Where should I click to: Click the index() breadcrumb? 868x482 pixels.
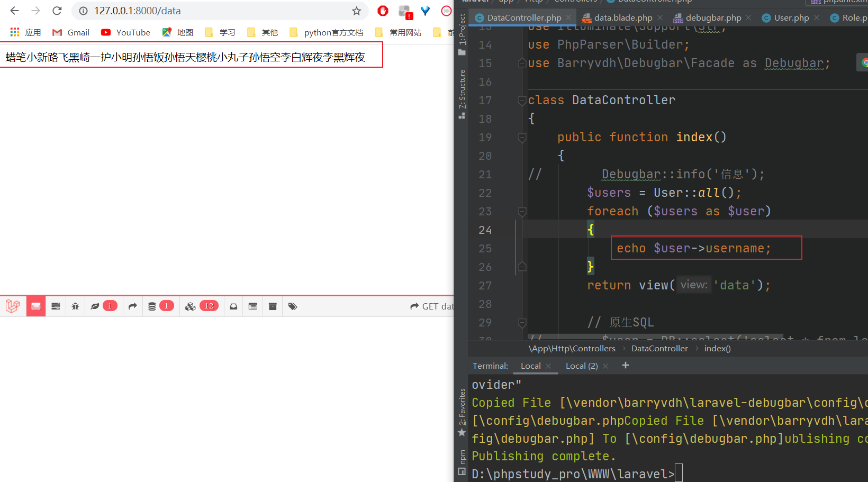pyautogui.click(x=717, y=348)
